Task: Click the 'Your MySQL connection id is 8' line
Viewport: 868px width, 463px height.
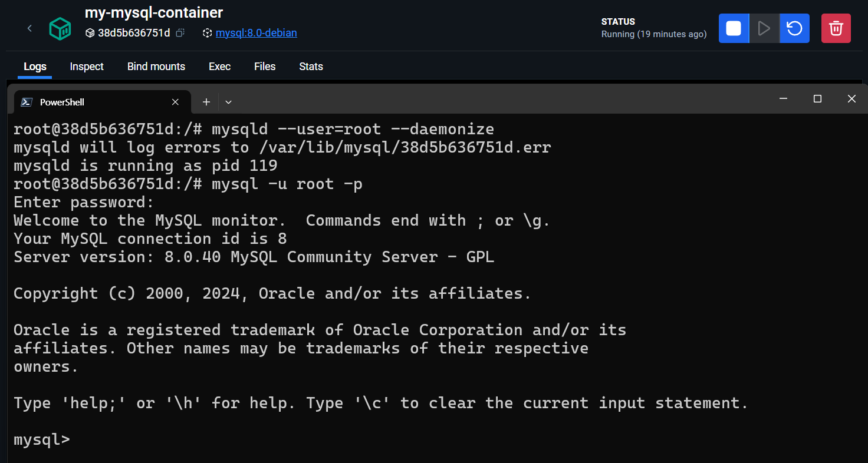Action: point(150,239)
